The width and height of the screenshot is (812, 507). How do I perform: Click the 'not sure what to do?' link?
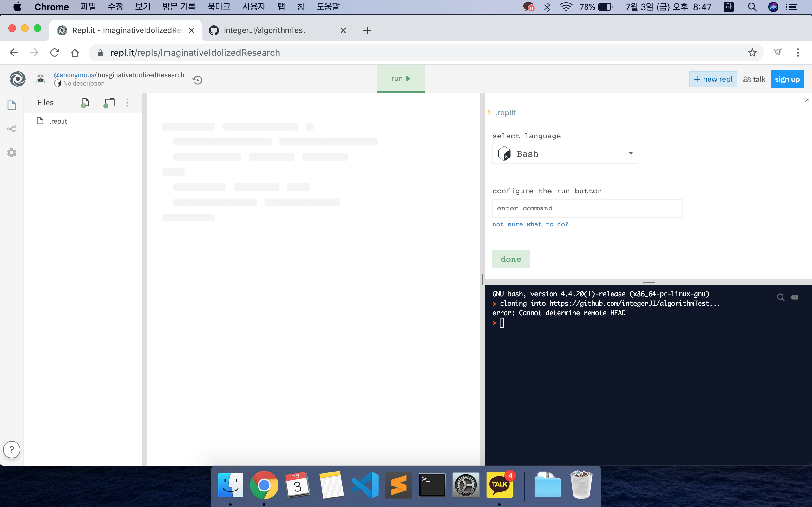[530, 224]
